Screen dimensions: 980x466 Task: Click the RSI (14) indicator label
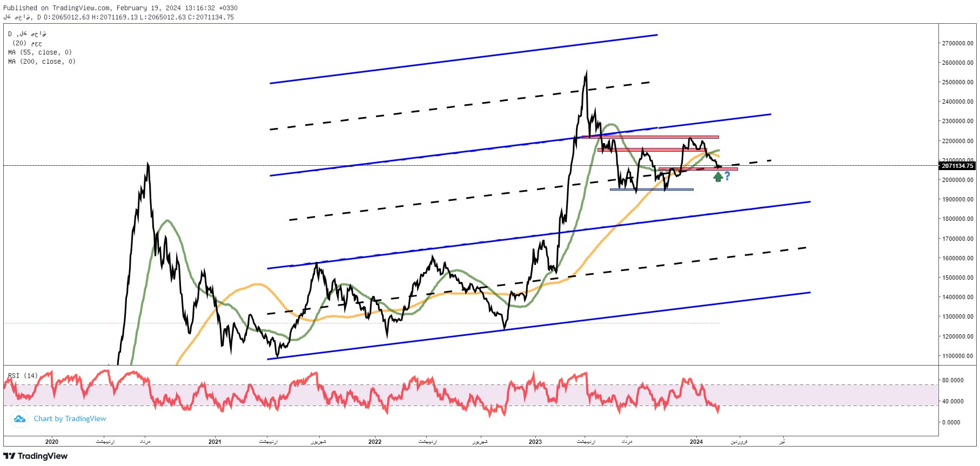pos(23,376)
